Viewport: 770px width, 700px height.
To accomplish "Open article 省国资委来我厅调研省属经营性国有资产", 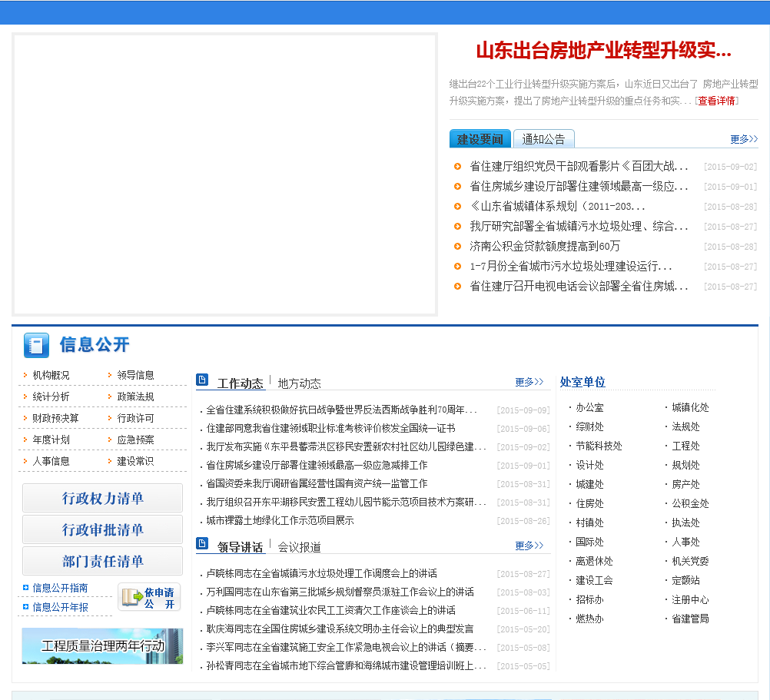I will pos(317,483).
